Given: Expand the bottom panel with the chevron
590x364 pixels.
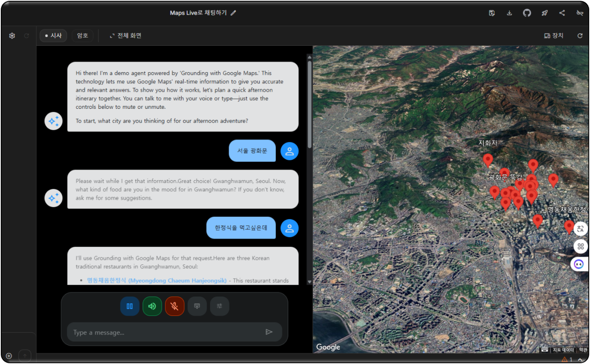Looking at the screenshot, I should [x=580, y=360].
